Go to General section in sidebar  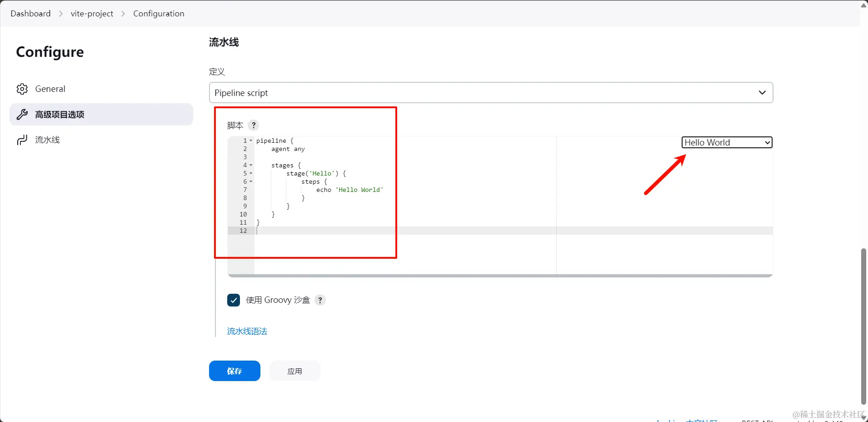[x=101, y=89]
